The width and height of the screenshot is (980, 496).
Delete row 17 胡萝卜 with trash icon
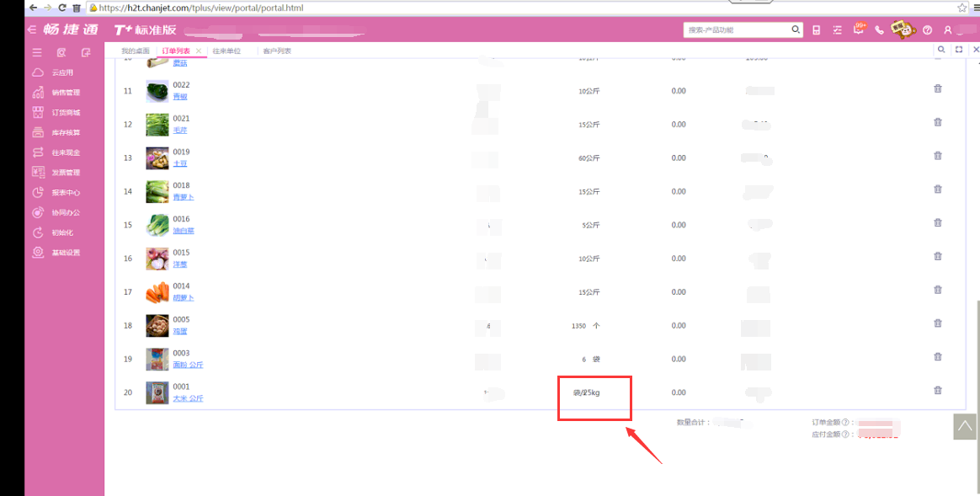pyautogui.click(x=938, y=290)
